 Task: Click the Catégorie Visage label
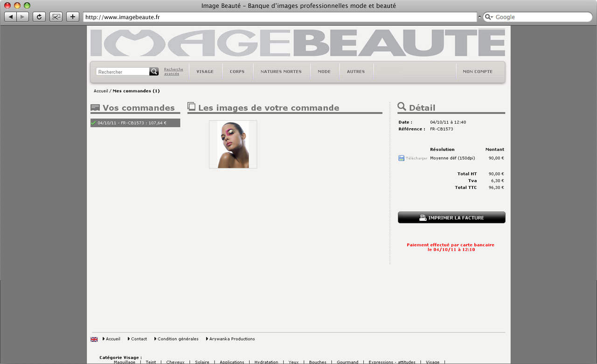(x=120, y=357)
